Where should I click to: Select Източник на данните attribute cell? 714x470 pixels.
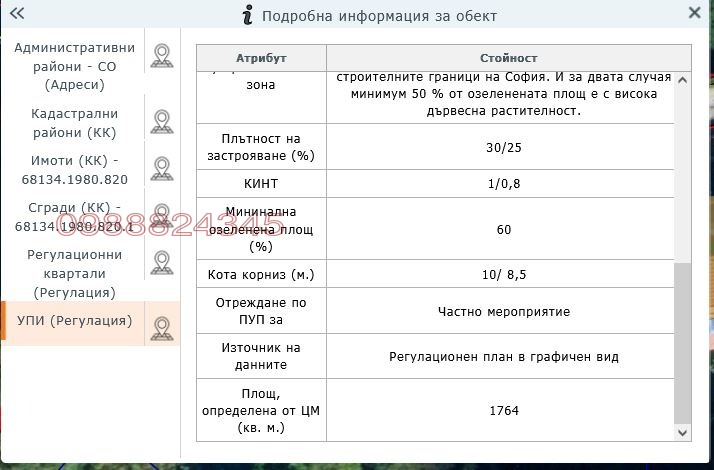pyautogui.click(x=261, y=356)
